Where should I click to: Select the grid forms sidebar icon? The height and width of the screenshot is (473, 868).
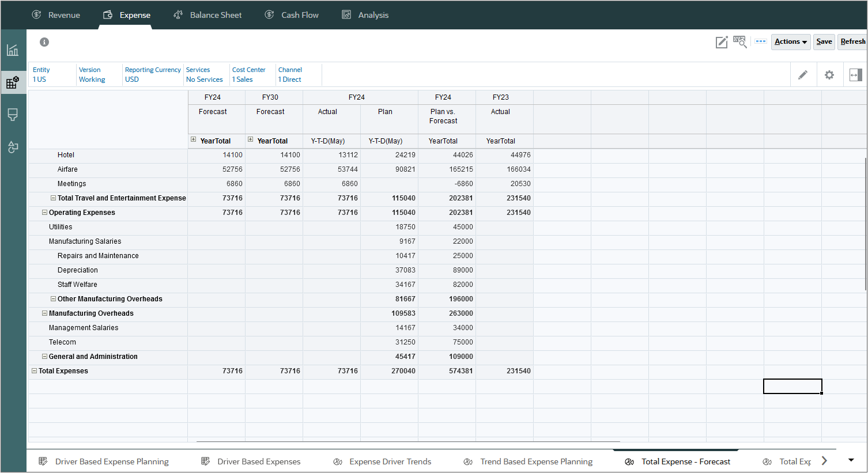point(13,82)
